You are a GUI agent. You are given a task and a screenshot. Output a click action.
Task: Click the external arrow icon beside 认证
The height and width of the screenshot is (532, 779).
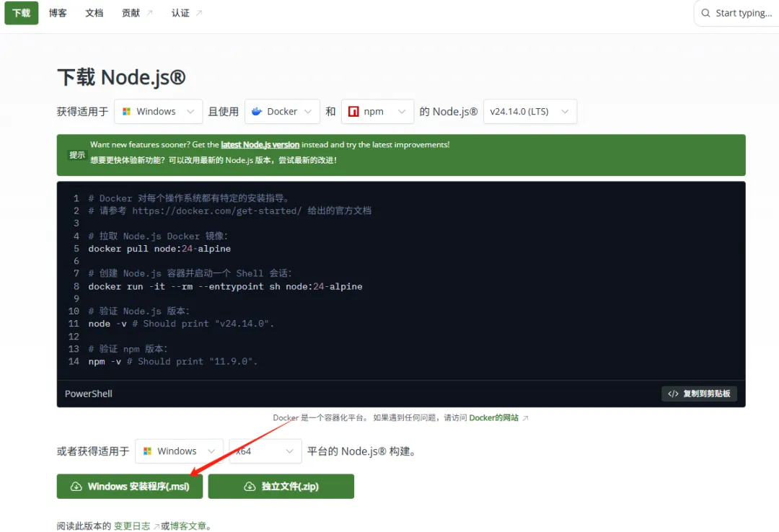199,13
